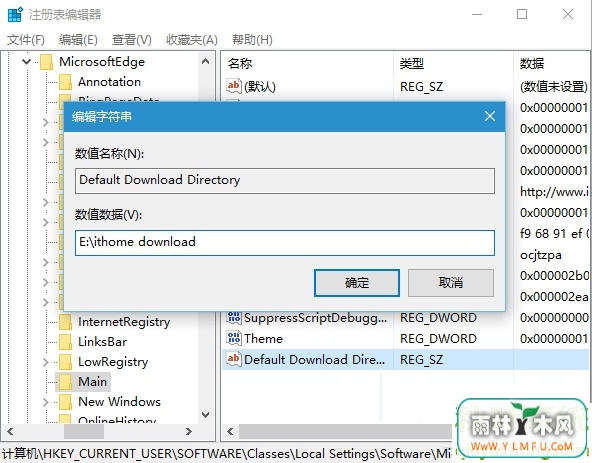Select the LinksBar key

(x=102, y=342)
